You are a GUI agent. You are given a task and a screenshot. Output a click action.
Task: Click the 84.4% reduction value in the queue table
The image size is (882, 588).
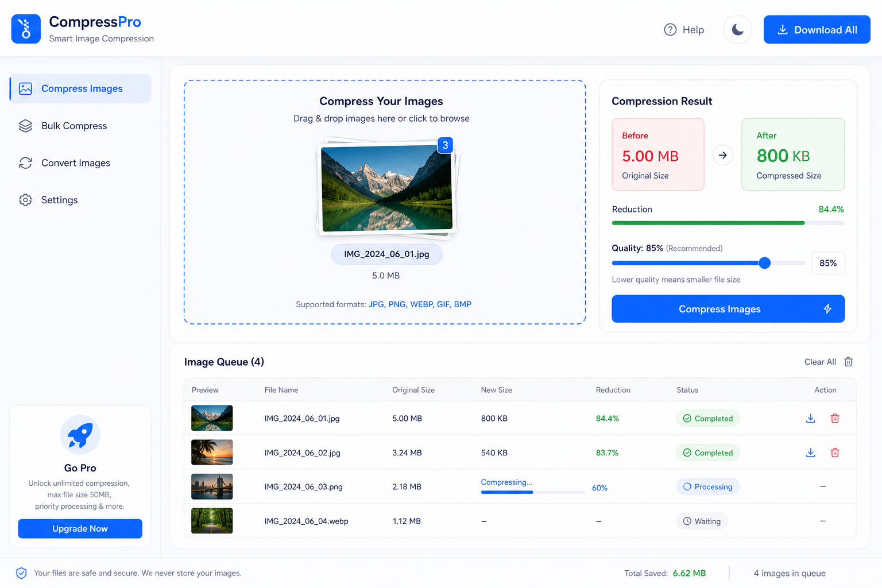[608, 419]
